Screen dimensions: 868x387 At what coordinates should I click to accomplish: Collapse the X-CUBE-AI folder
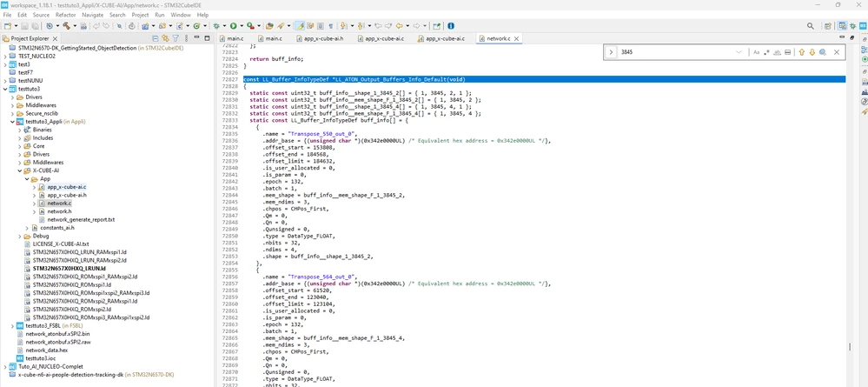[x=21, y=170]
